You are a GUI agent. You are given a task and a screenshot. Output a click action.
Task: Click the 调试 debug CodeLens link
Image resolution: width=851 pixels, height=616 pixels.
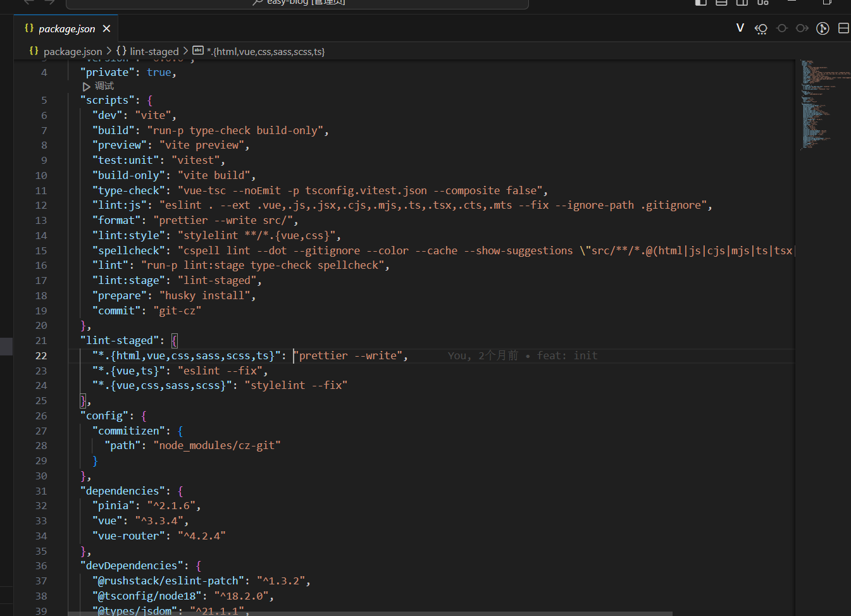pos(104,86)
